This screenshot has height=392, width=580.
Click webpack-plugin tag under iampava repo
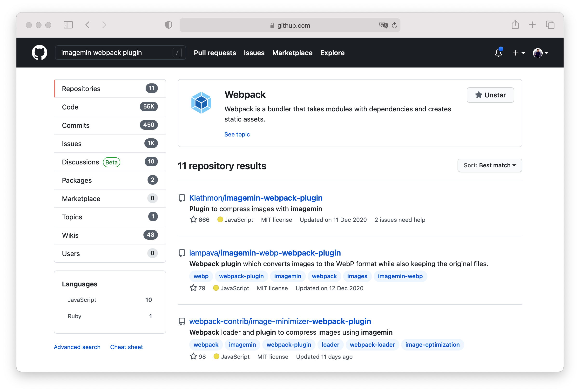click(241, 276)
